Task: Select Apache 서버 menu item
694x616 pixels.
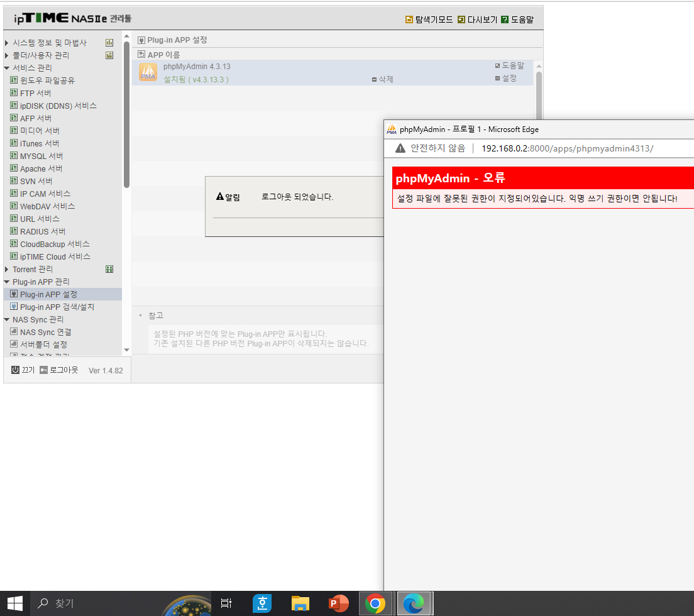Action: [36, 169]
